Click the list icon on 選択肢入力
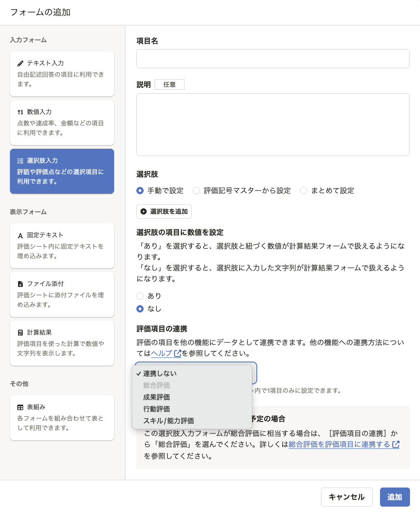This screenshot has width=420, height=513. pos(20,161)
